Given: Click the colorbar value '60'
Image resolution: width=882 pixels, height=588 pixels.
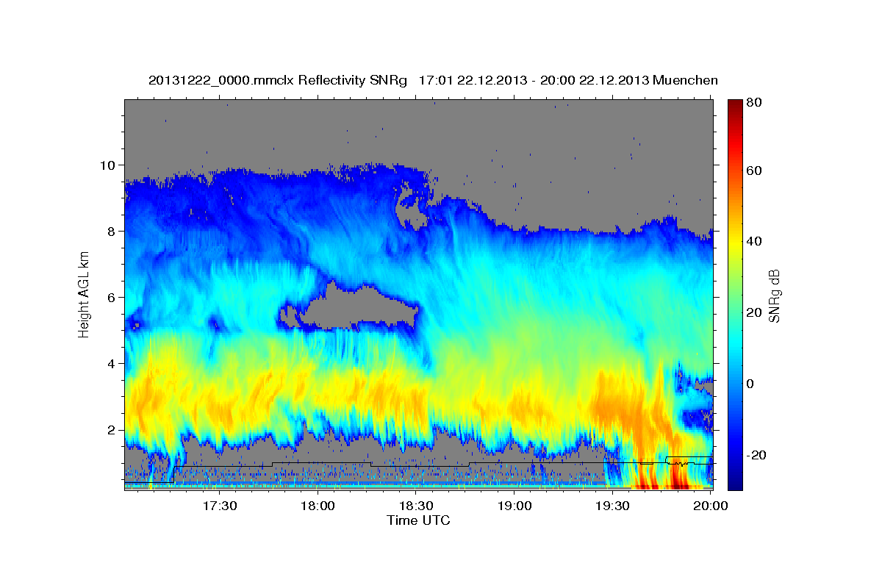Looking at the screenshot, I should tap(753, 171).
